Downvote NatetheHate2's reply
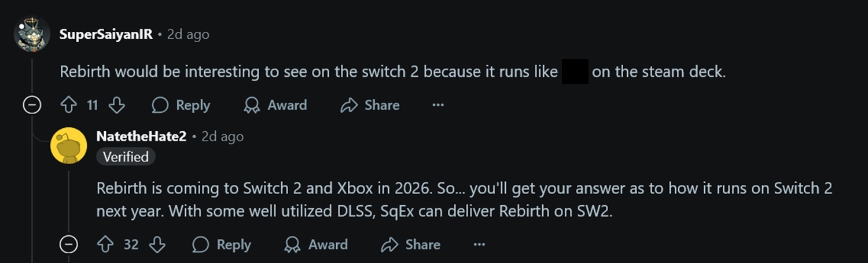This screenshot has width=868, height=263. coord(157,245)
